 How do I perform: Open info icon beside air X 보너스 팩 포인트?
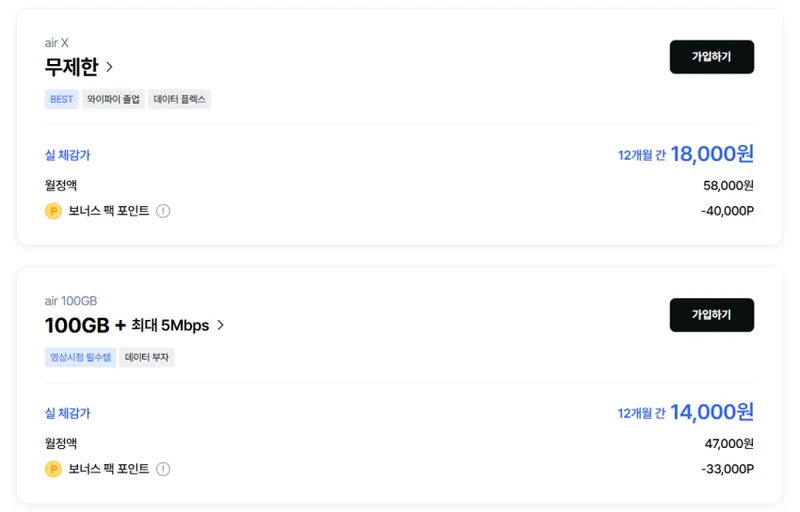[x=163, y=211]
